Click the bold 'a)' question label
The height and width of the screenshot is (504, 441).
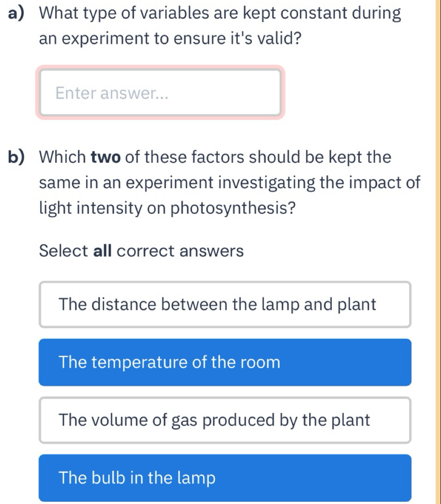point(16,13)
